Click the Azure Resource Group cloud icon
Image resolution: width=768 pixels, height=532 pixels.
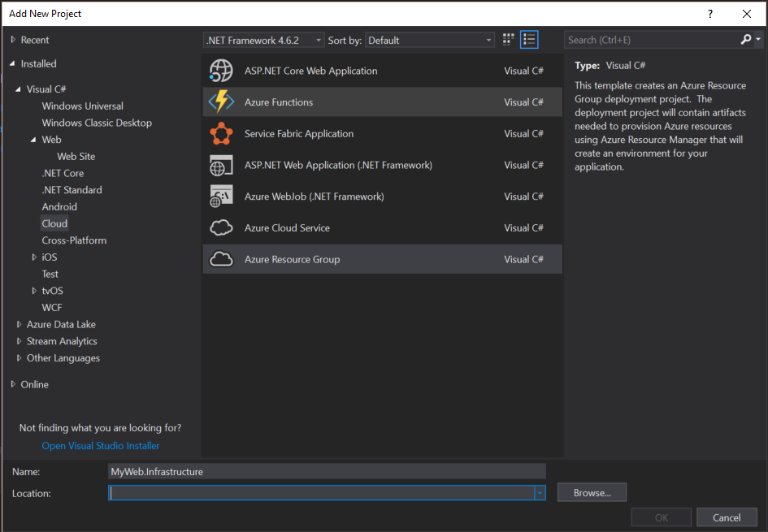221,259
